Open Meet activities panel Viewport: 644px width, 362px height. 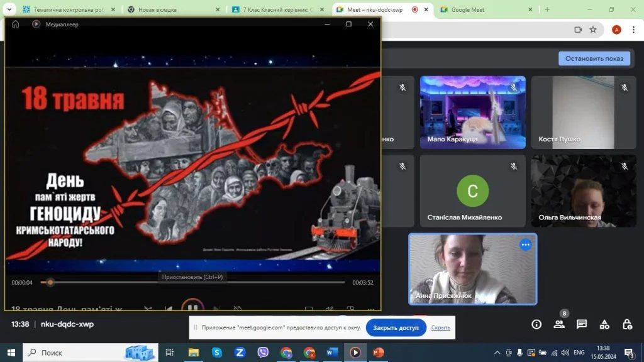pos(604,325)
